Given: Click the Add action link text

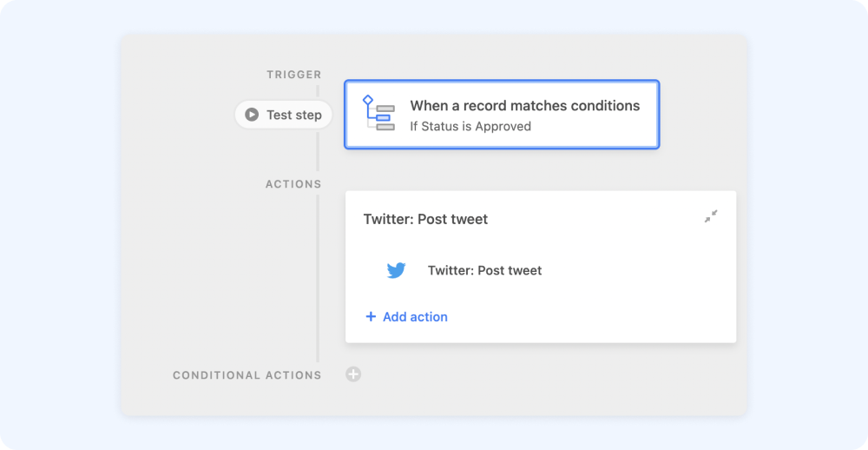Looking at the screenshot, I should click(x=415, y=317).
